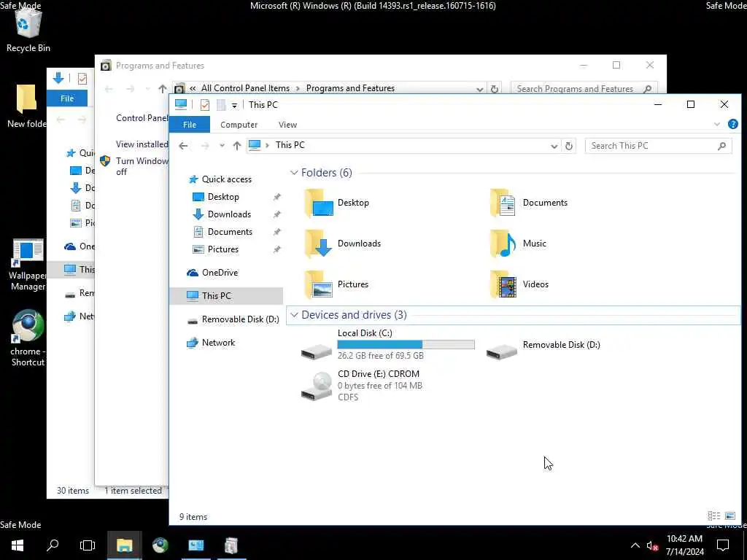747x560 pixels.
Task: Select CD Drive (E:) CDROM
Action: [362, 386]
